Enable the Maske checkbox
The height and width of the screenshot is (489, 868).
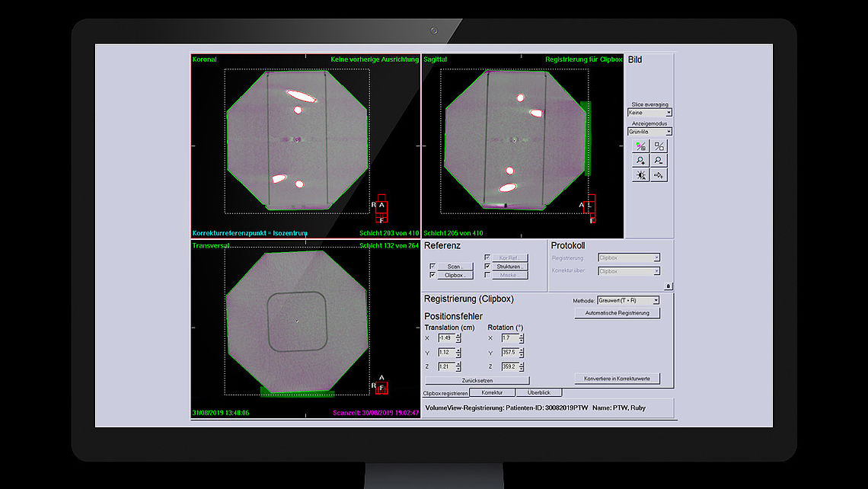click(486, 276)
